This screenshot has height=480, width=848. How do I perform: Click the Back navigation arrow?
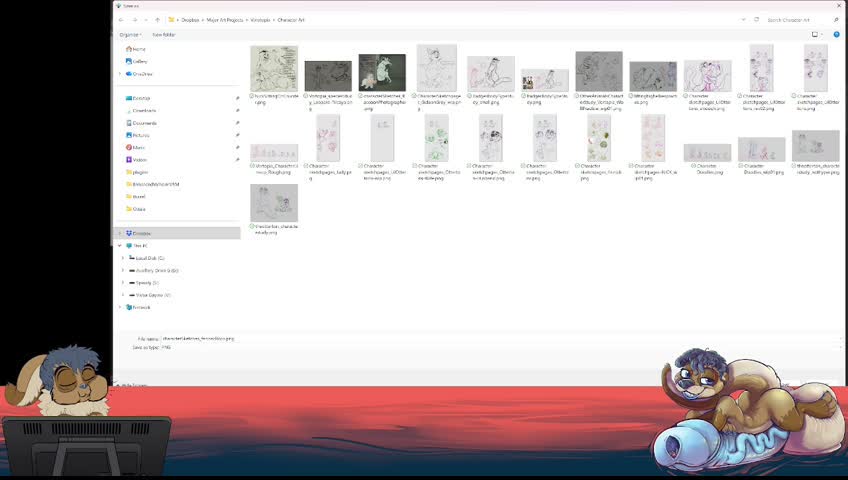pyautogui.click(x=121, y=20)
